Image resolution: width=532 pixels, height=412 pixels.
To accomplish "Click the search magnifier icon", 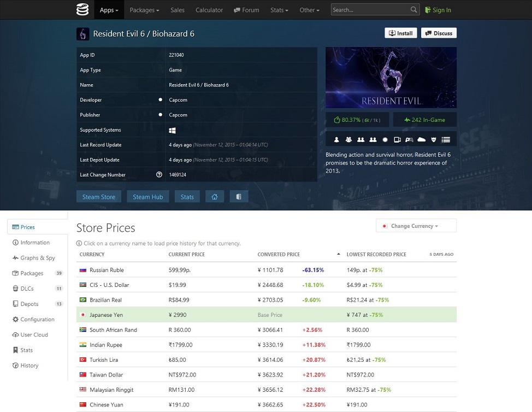I will (414, 10).
